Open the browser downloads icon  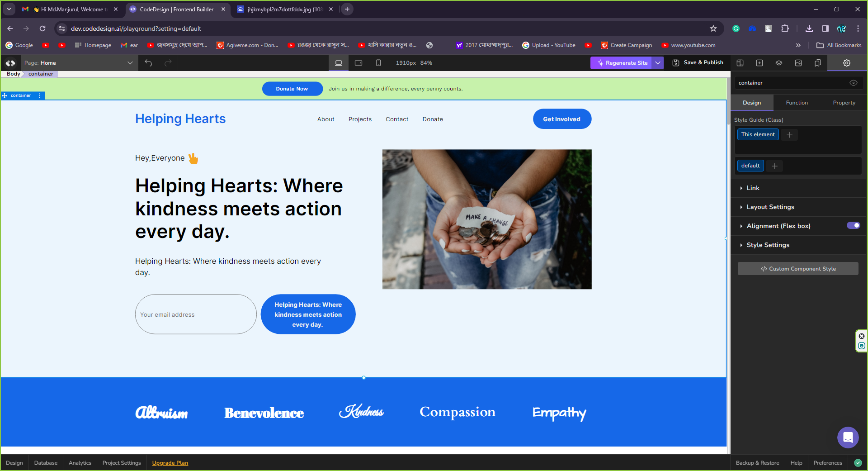click(809, 29)
